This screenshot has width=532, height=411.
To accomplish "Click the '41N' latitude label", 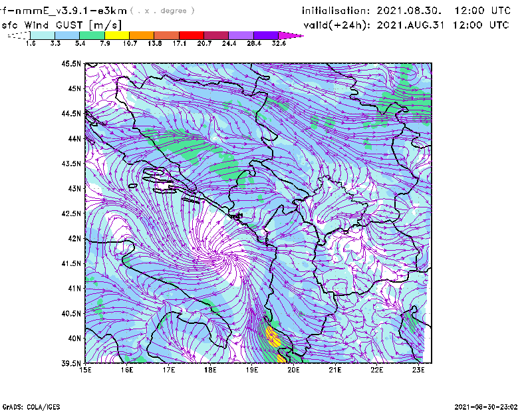I will [x=74, y=288].
